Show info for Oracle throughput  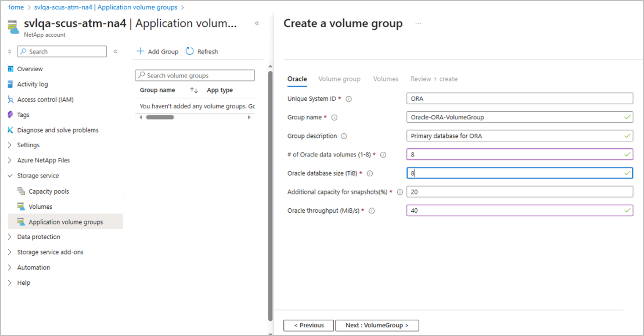(x=372, y=211)
